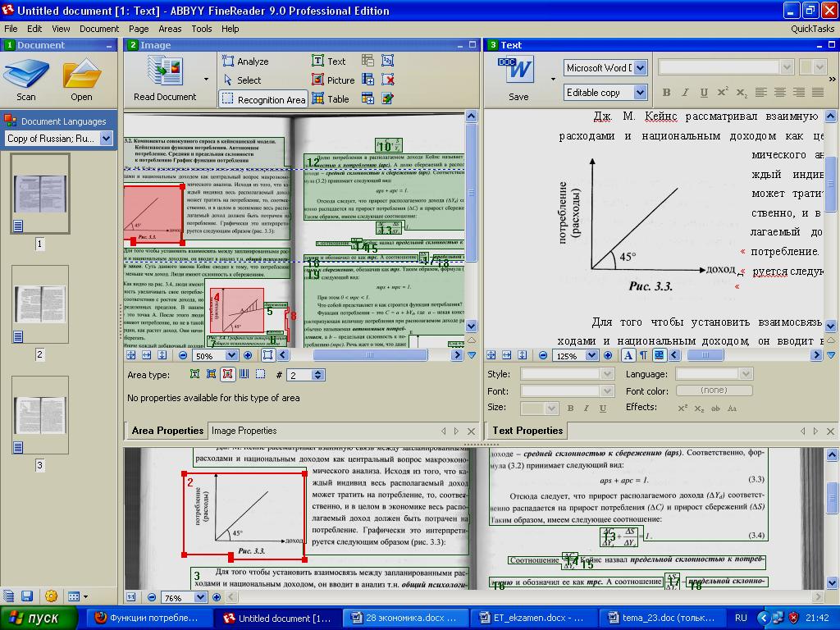Switch to tema_23.doc taskbar button
The image size is (840, 630).
(661, 618)
